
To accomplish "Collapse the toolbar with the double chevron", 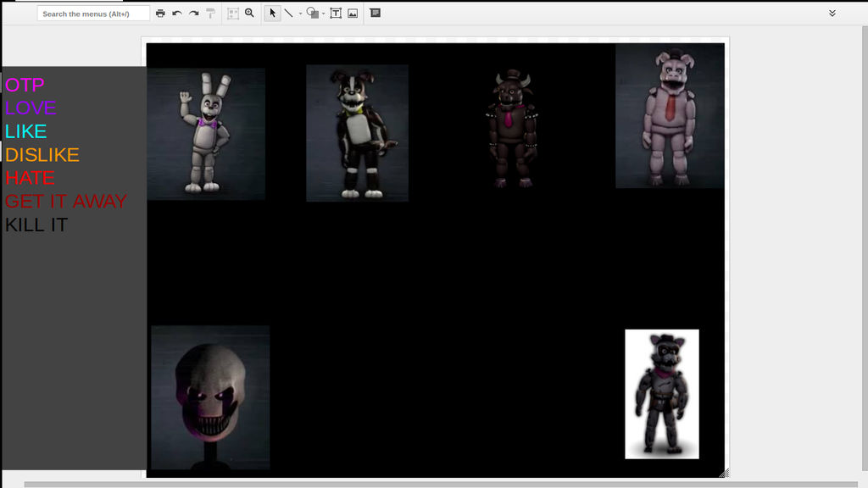I will pyautogui.click(x=832, y=14).
